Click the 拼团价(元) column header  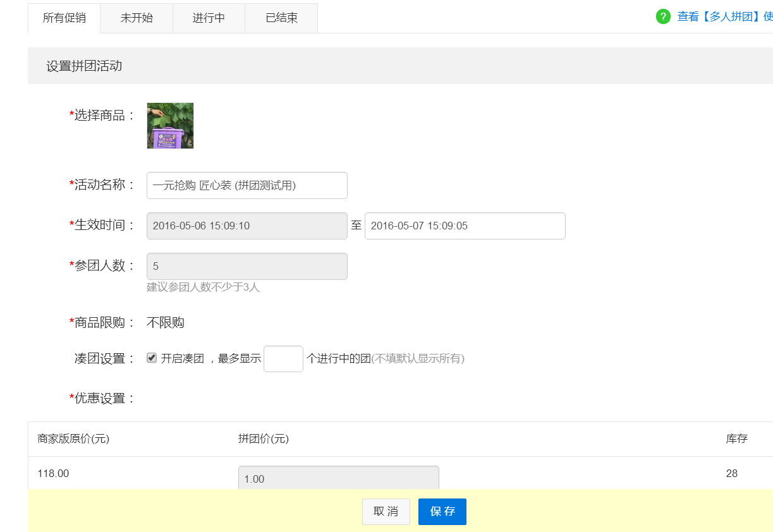click(x=264, y=438)
